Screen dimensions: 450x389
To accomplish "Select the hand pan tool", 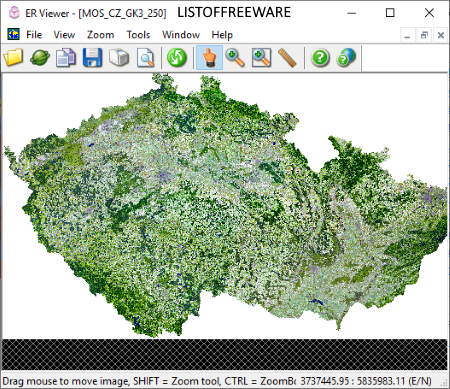I will [x=209, y=58].
